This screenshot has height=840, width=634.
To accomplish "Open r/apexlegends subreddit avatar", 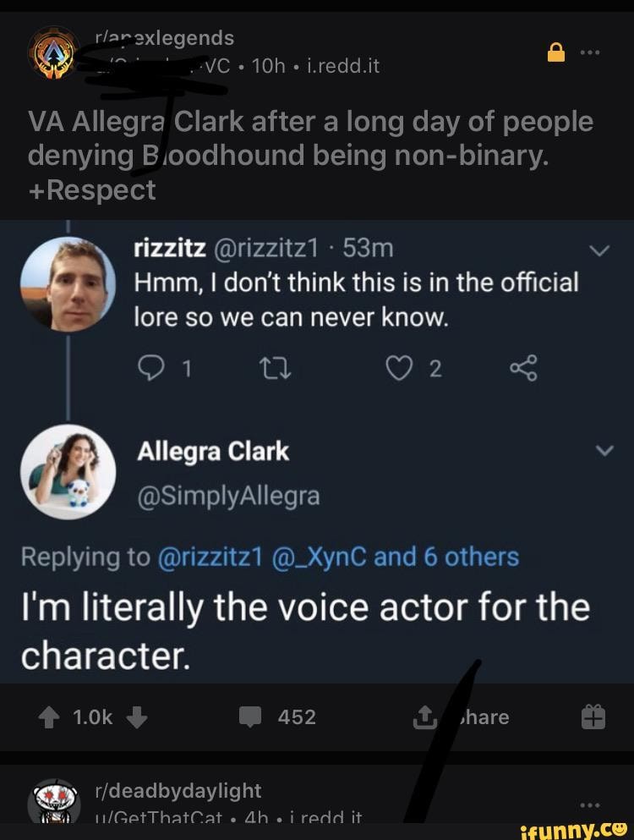I will [x=52, y=52].
